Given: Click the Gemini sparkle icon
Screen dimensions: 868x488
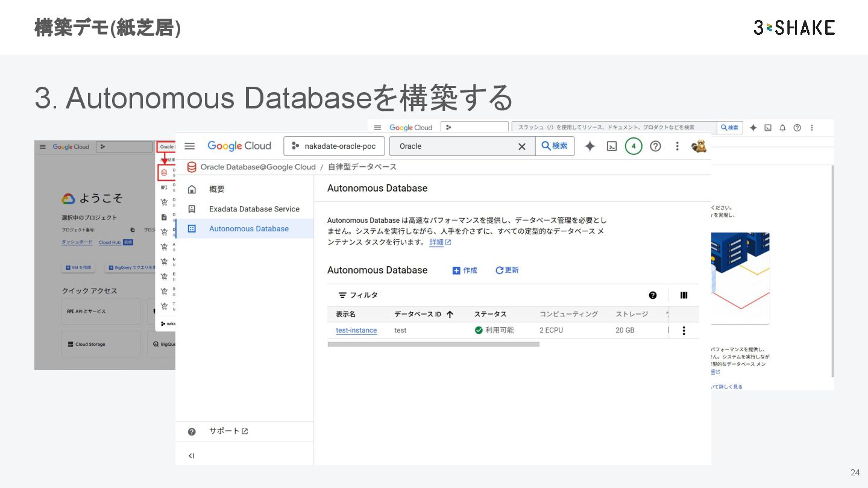Looking at the screenshot, I should 590,146.
